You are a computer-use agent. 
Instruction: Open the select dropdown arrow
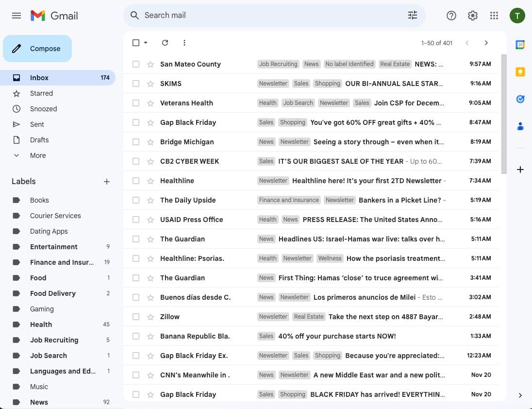[146, 43]
